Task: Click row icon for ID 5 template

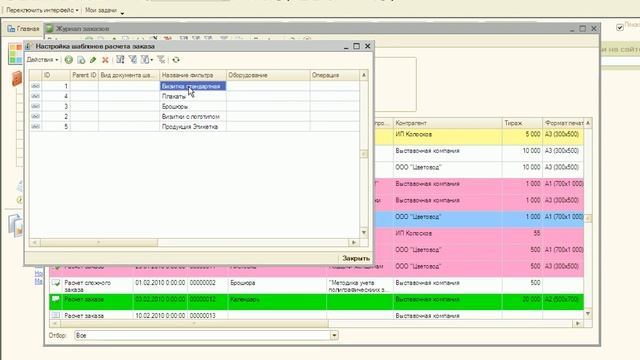Action: tap(36, 127)
